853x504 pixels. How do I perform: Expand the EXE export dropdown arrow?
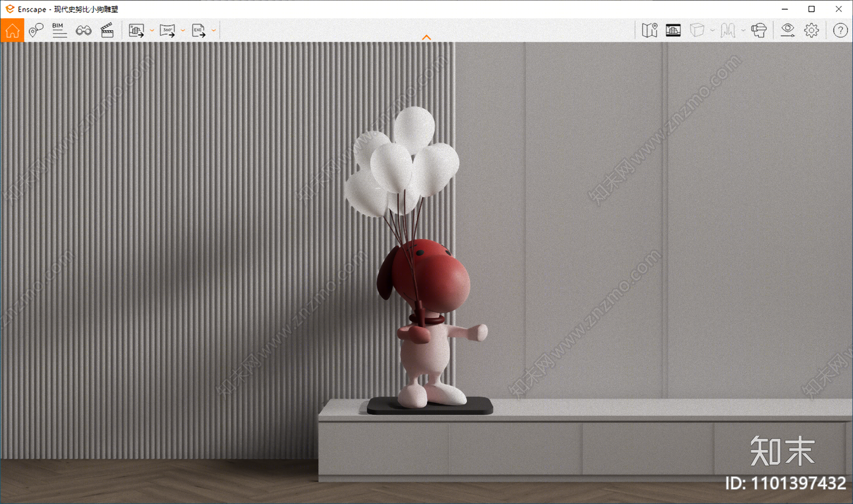(214, 30)
